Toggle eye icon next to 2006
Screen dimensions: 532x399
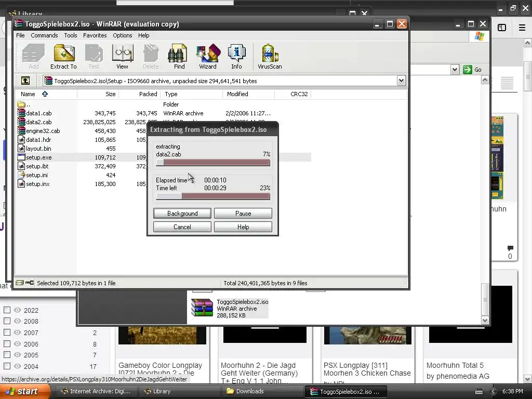pos(17,344)
